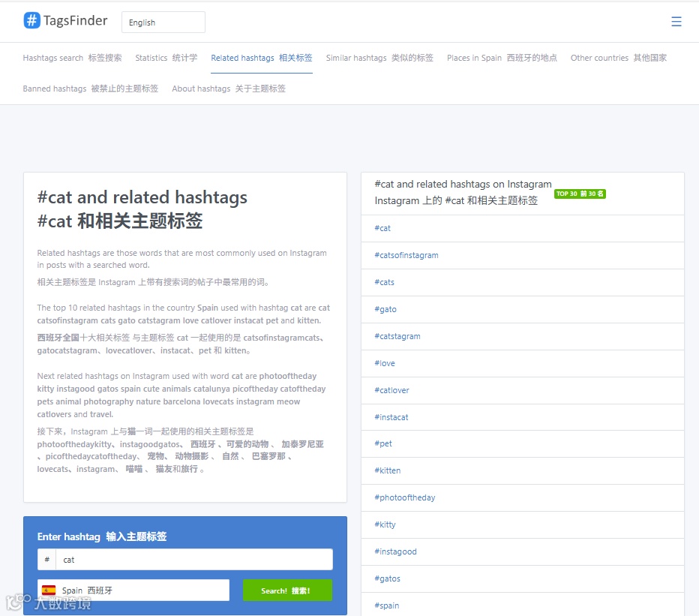Click the green Search! button
This screenshot has height=616, width=699.
287,590
